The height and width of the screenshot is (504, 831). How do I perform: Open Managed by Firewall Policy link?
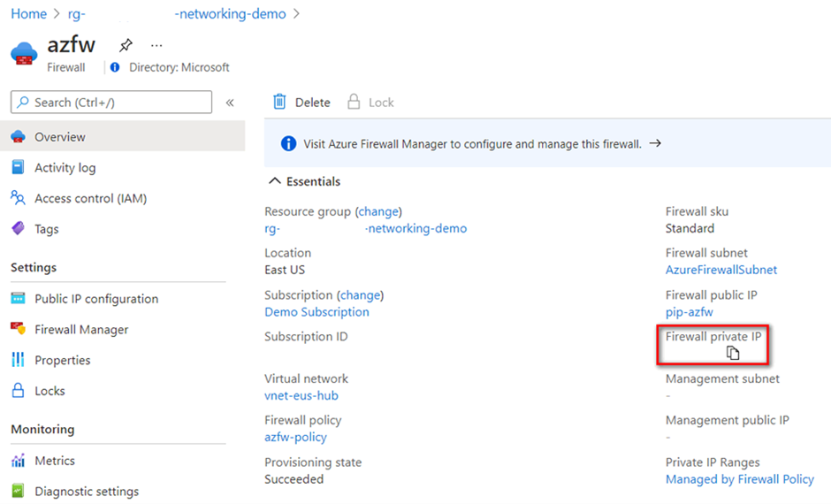pyautogui.click(x=740, y=479)
